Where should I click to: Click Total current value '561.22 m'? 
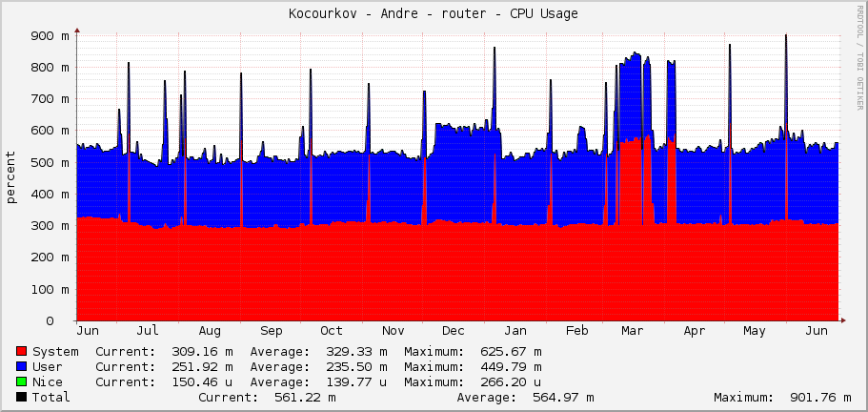point(305,397)
